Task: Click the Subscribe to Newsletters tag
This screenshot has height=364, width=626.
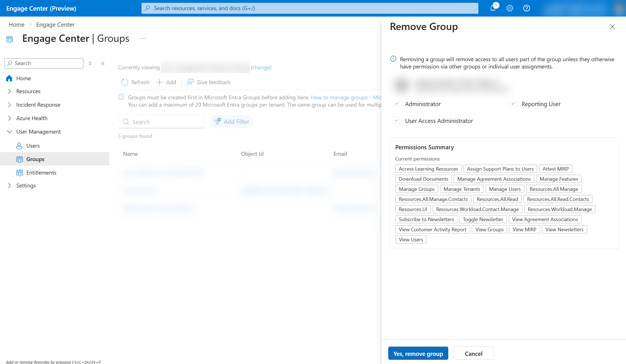Action: [426, 219]
